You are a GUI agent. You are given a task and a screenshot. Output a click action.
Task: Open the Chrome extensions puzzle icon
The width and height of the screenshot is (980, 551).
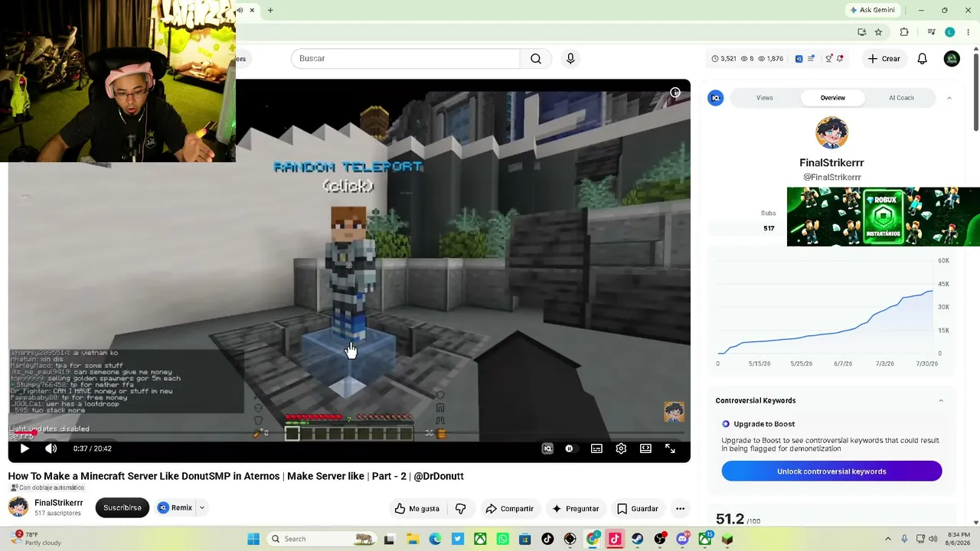[x=904, y=32]
